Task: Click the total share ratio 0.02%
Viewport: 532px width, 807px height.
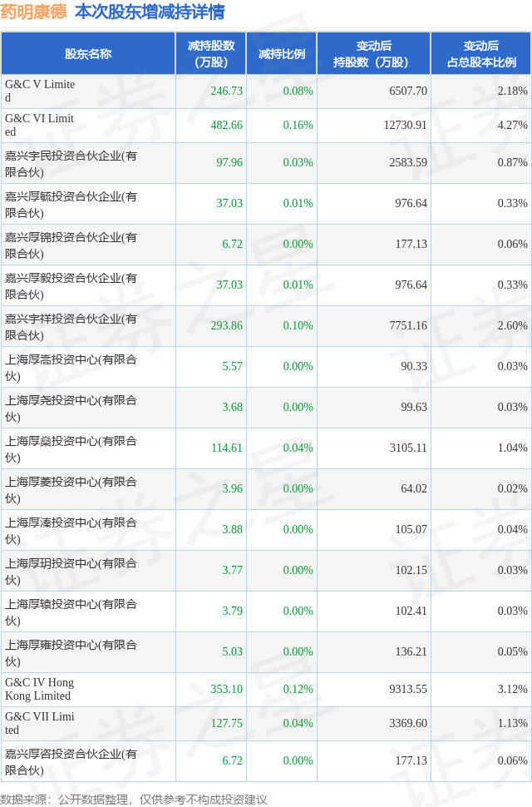Action: tap(513, 488)
